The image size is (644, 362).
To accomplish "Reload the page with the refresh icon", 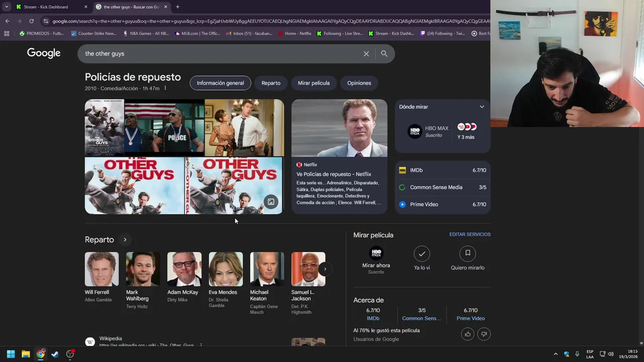I will 31,21.
